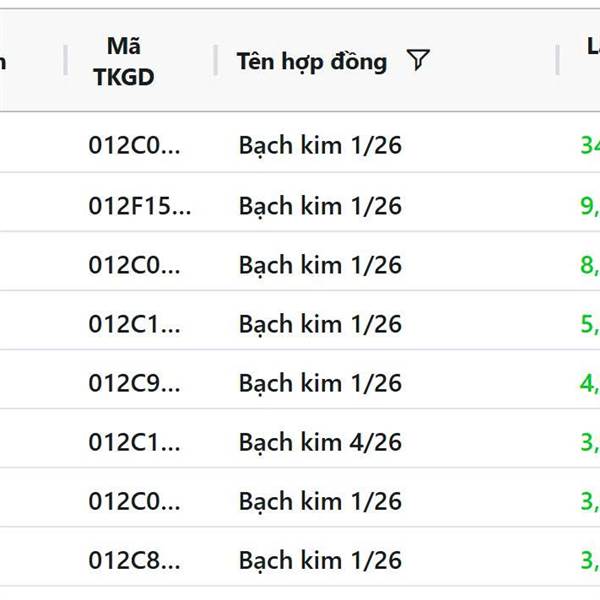Select the row with account 012C9...

(134, 383)
